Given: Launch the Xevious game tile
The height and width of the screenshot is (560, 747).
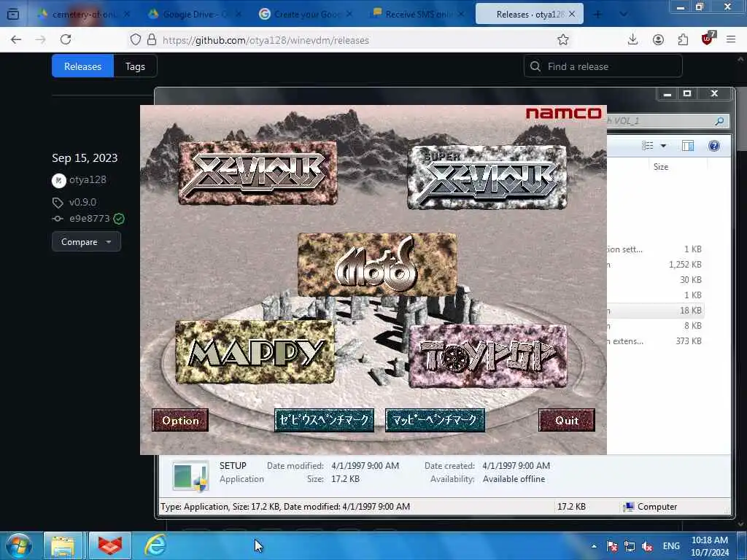Looking at the screenshot, I should point(258,172).
